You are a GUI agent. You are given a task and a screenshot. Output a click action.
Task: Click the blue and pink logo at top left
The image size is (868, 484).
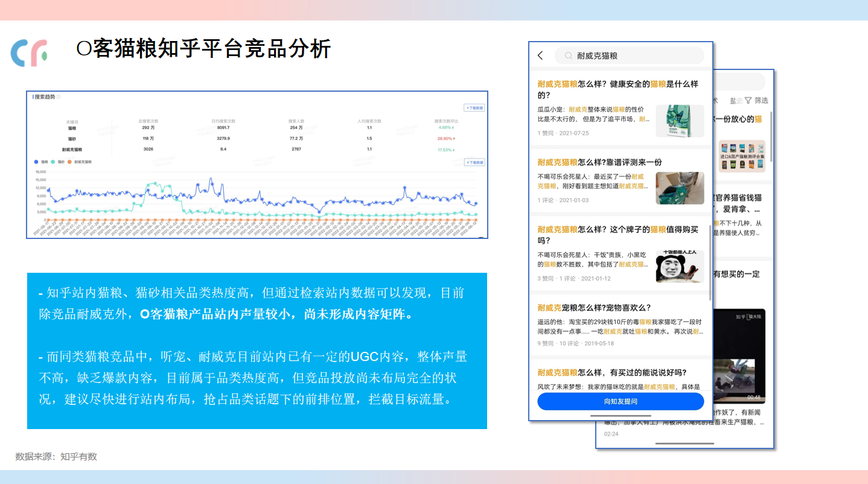(x=29, y=53)
